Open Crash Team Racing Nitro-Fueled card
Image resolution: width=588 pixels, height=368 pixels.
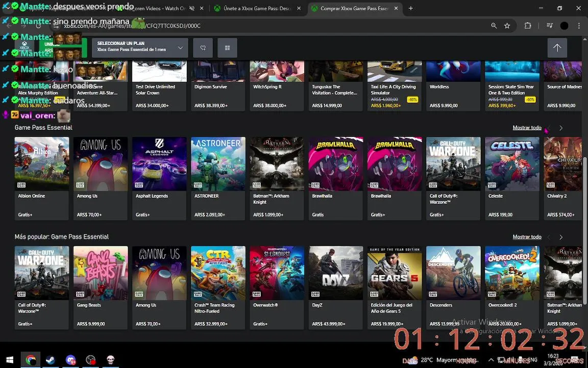pos(218,288)
